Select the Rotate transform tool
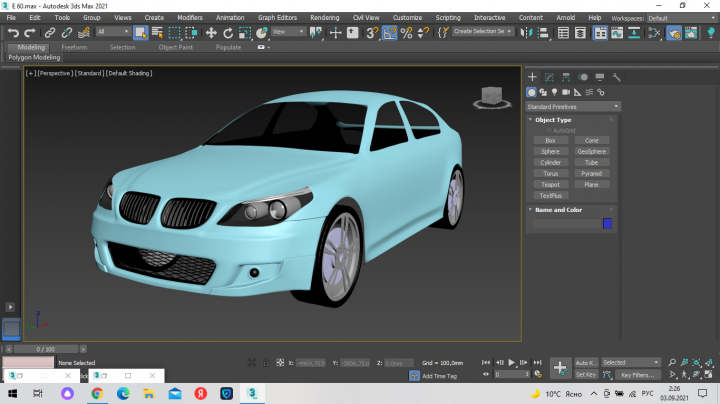Image resolution: width=720 pixels, height=404 pixels. (x=228, y=33)
